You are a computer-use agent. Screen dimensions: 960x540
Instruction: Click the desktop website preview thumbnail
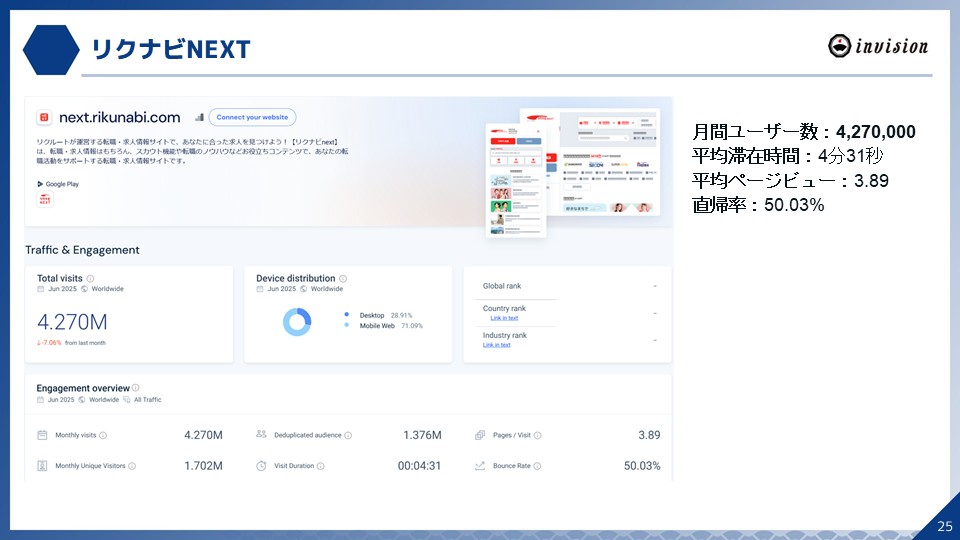tap(602, 162)
